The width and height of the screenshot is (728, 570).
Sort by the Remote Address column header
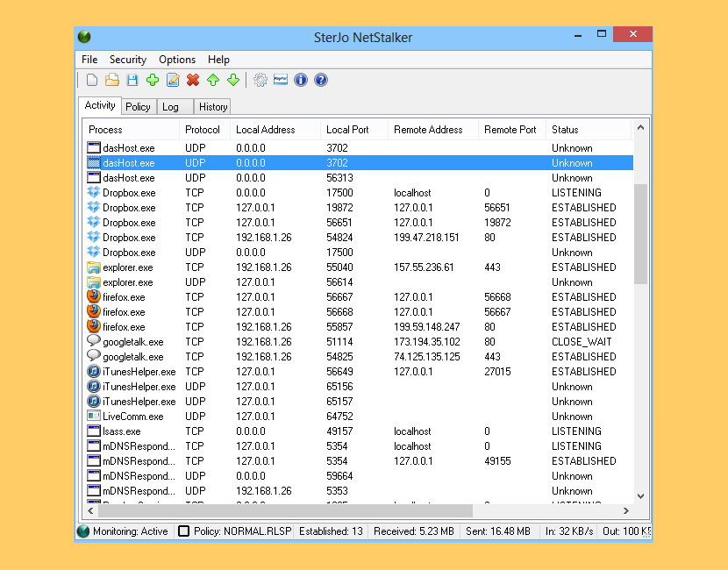tap(428, 130)
